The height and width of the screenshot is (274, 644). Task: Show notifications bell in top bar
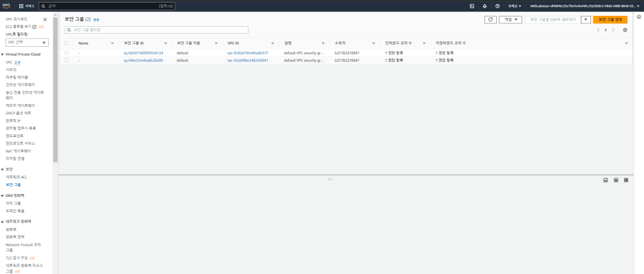coord(484,6)
